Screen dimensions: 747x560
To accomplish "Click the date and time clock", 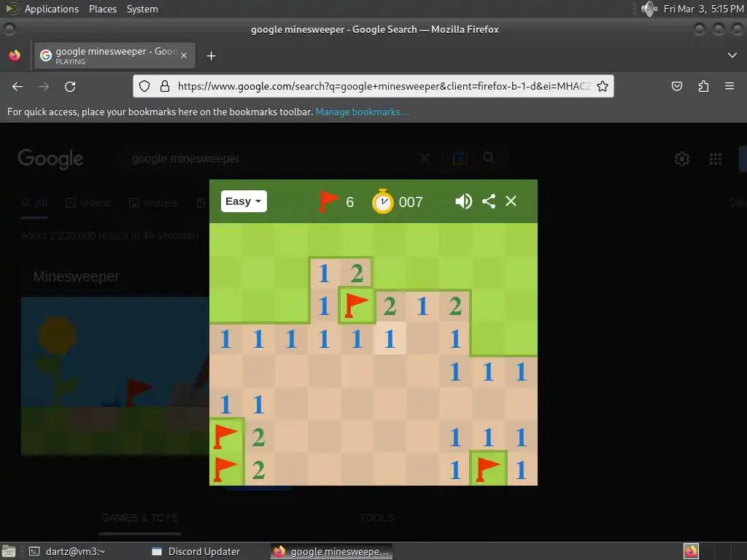I will pos(703,9).
